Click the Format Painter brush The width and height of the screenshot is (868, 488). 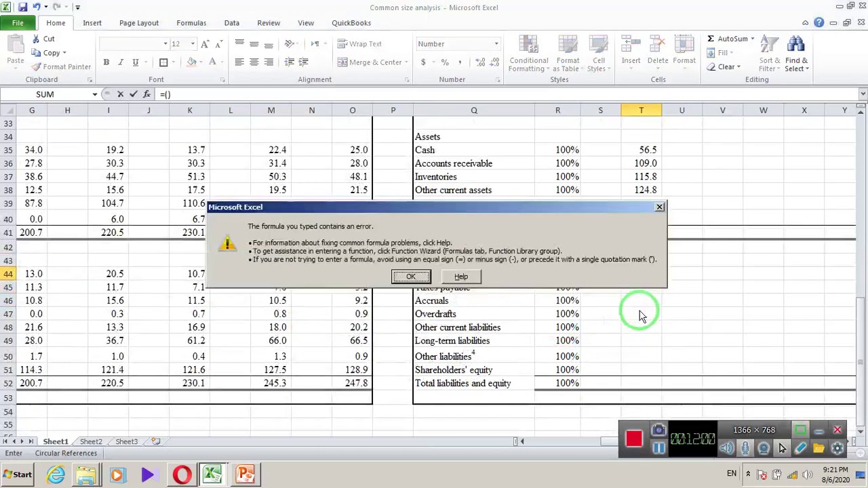(x=37, y=66)
